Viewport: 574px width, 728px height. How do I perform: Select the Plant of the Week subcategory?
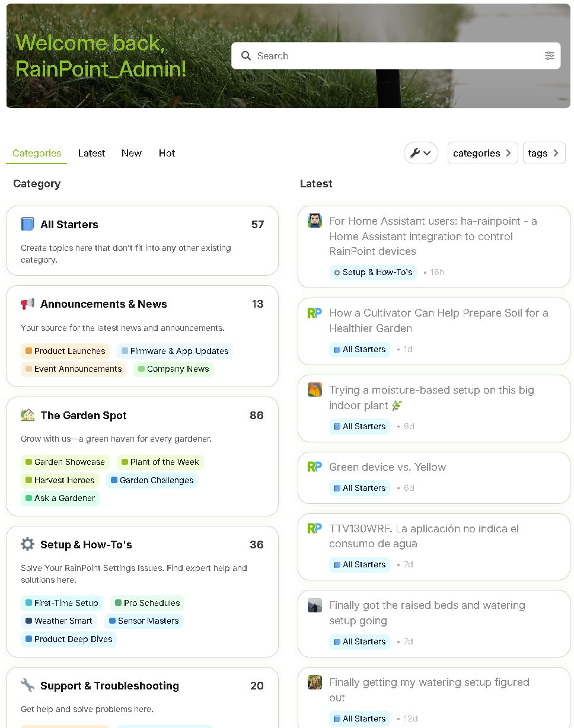coord(160,462)
